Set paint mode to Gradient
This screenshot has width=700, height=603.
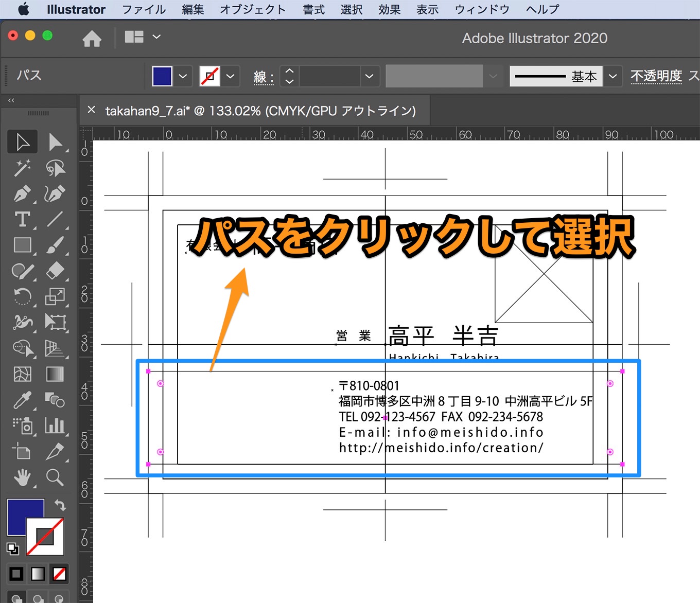tap(38, 573)
